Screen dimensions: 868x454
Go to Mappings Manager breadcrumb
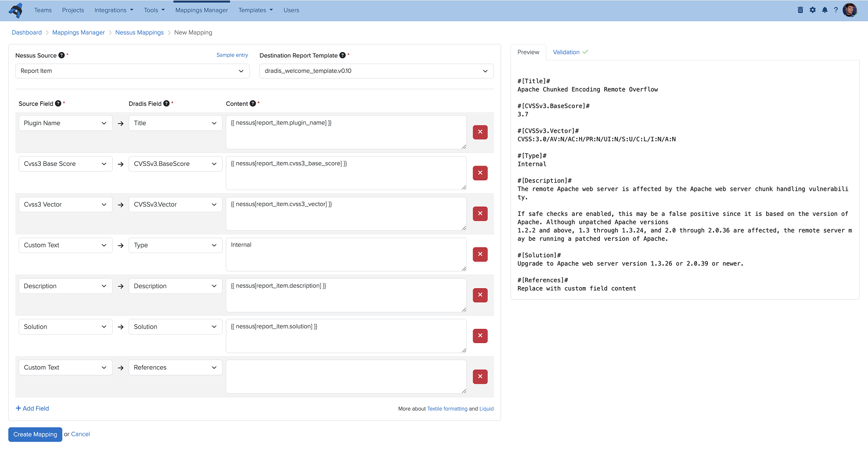(x=79, y=33)
